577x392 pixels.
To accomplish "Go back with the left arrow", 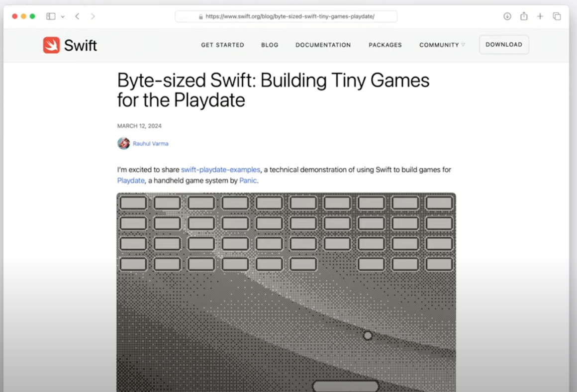I will (77, 16).
